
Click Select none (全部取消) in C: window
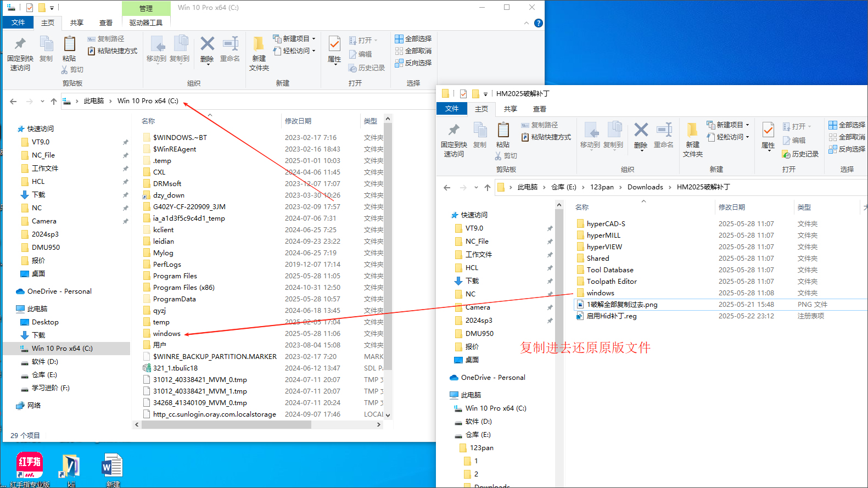click(413, 51)
